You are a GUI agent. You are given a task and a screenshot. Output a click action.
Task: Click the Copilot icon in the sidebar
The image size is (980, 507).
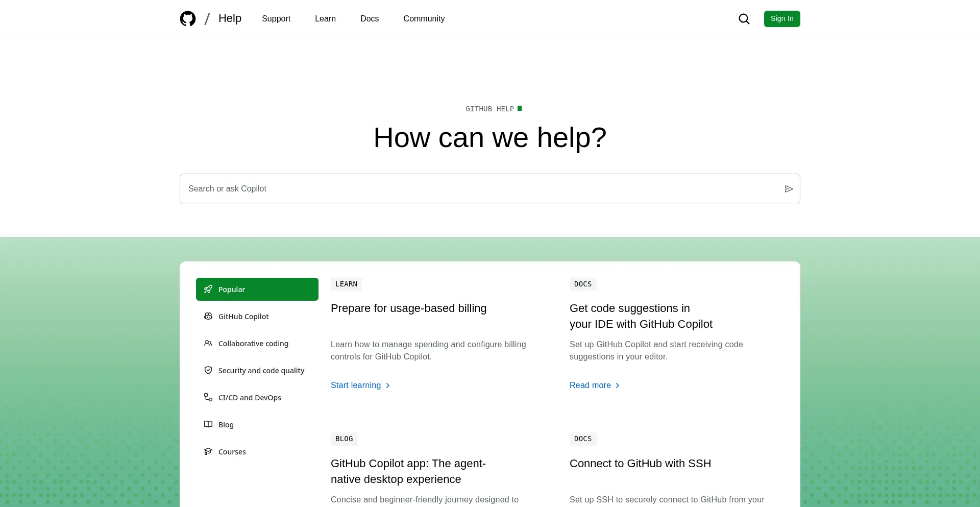coord(208,317)
